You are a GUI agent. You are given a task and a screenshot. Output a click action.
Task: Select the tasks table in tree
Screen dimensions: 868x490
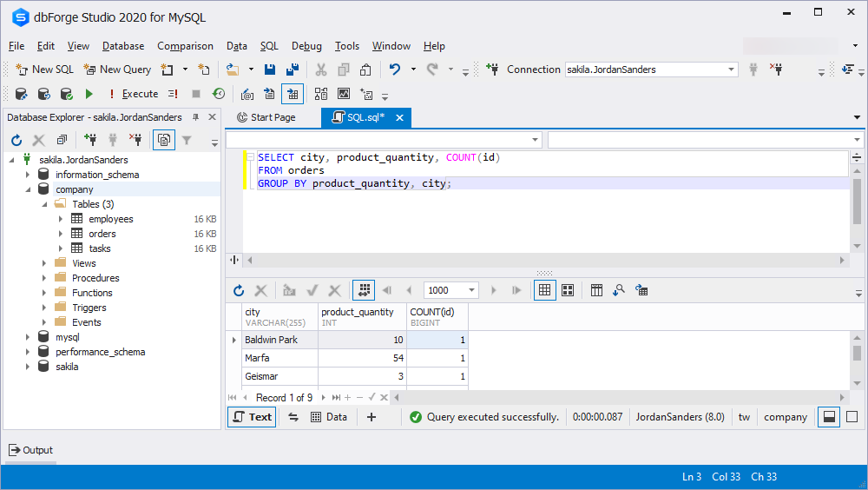point(100,248)
